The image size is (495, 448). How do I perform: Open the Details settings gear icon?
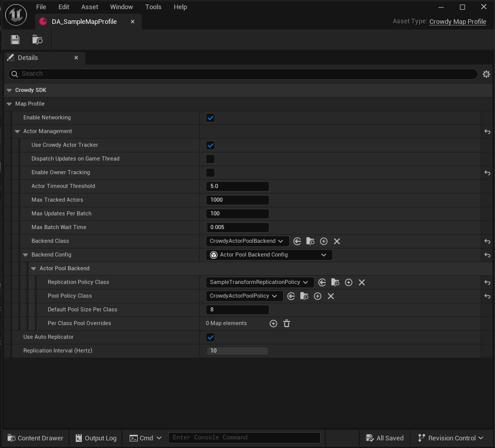pos(486,74)
